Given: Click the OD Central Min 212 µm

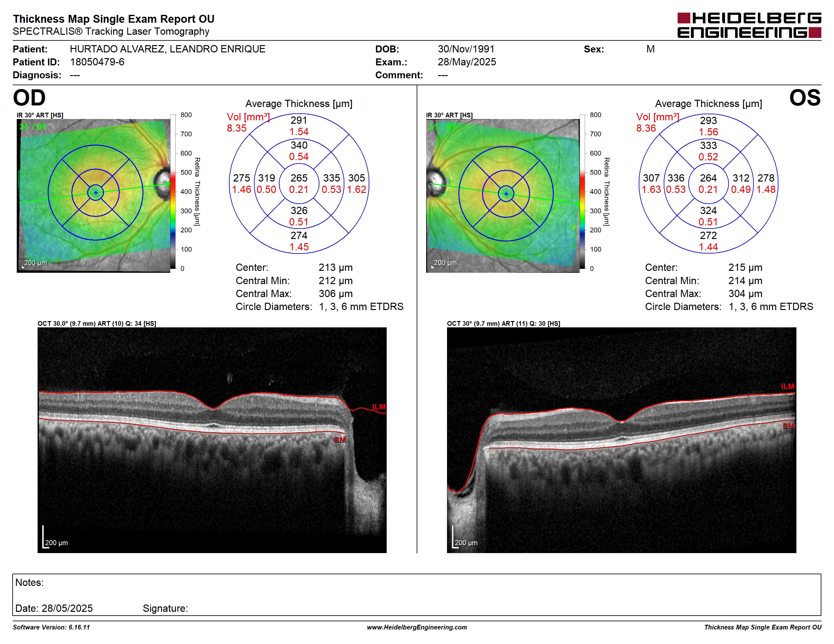Looking at the screenshot, I should pyautogui.click(x=336, y=281).
